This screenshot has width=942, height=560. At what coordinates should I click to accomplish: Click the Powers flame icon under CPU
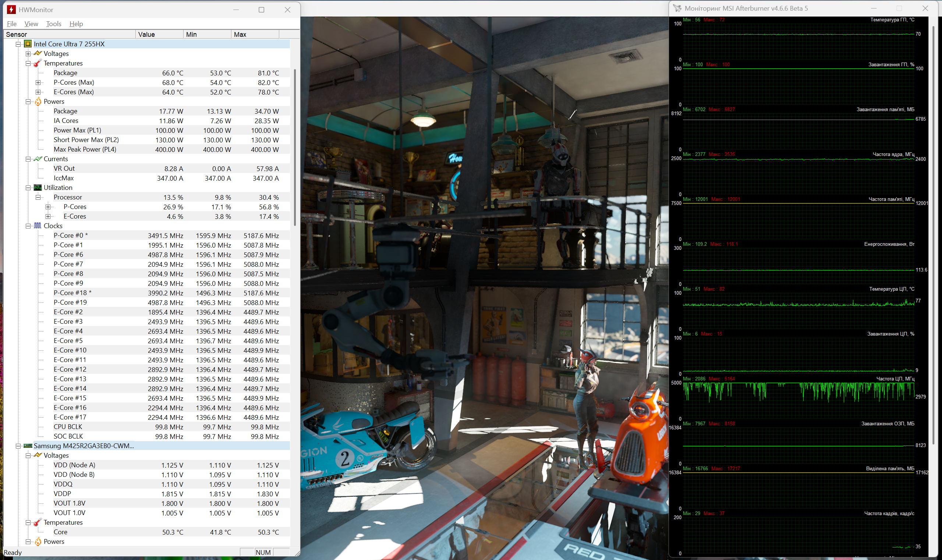click(38, 102)
